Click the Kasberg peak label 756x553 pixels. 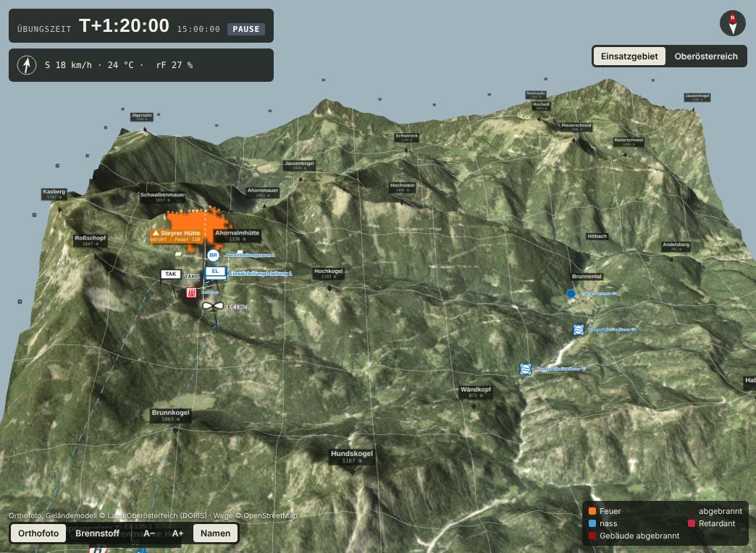[x=54, y=194]
